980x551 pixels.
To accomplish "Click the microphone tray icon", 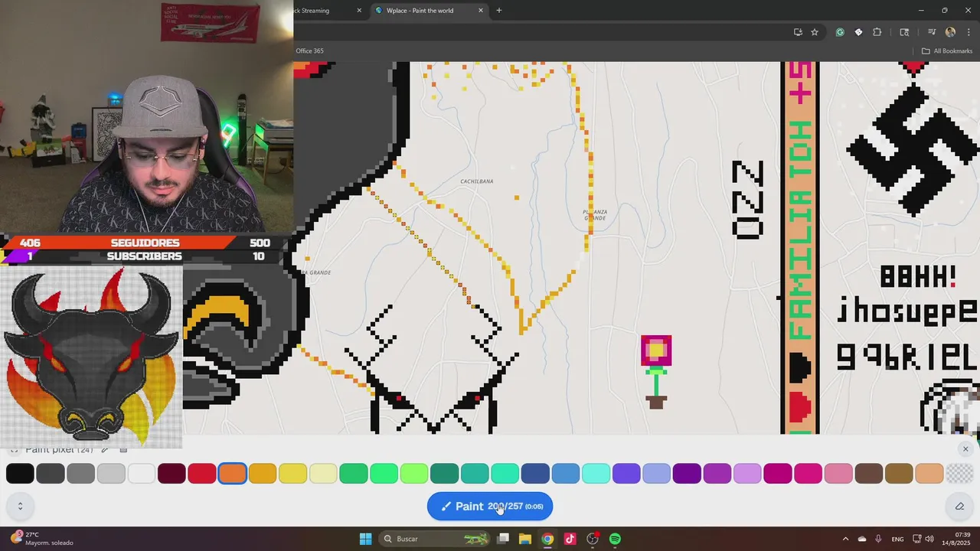I will click(878, 539).
